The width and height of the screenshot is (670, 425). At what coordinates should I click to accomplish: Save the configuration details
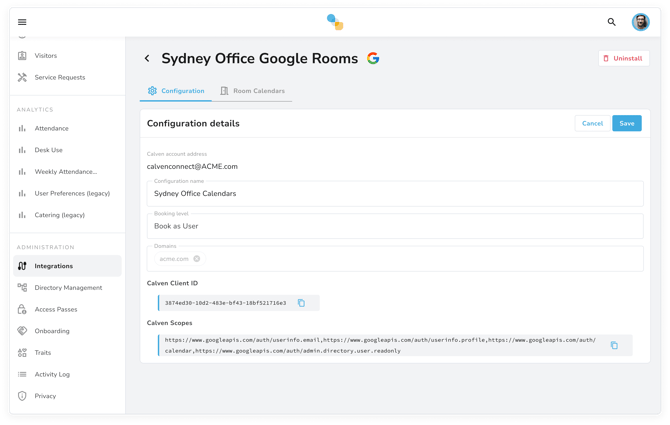(x=626, y=123)
